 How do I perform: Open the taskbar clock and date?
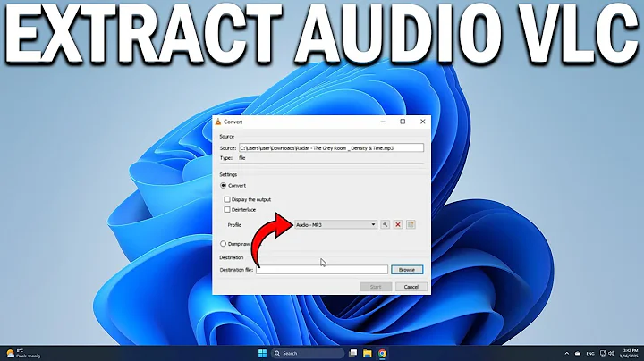pos(631,353)
